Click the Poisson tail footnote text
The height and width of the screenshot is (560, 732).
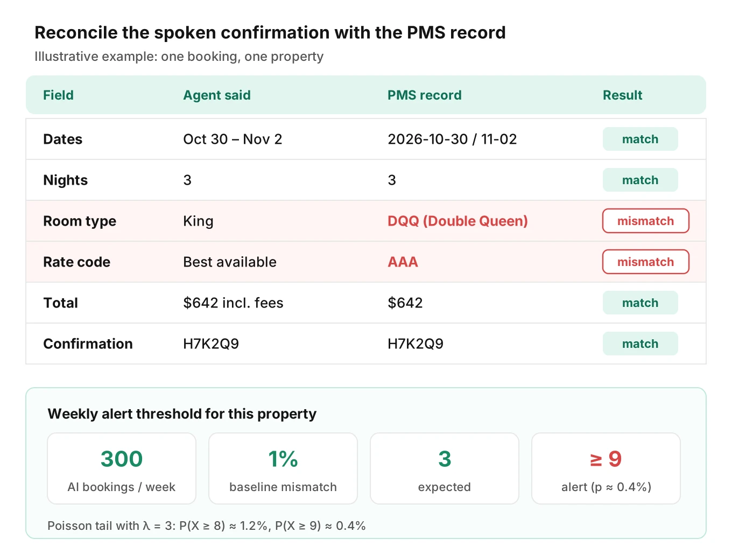tap(207, 526)
